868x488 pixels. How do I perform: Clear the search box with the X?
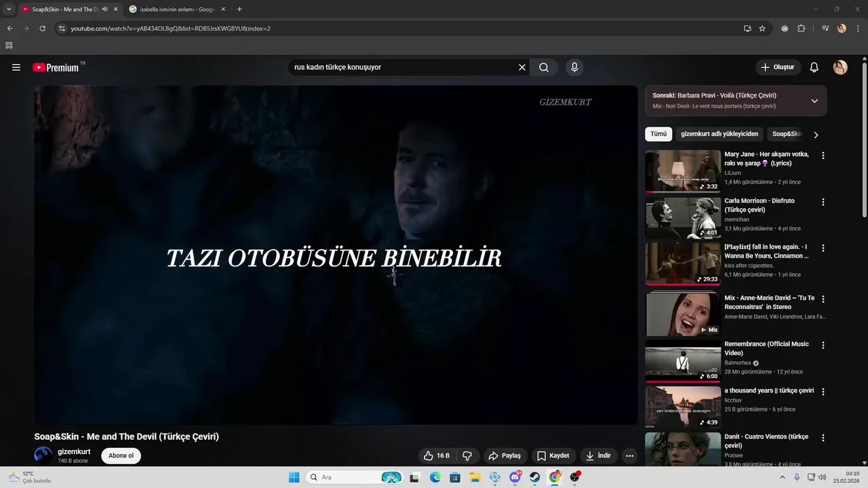[x=522, y=67]
